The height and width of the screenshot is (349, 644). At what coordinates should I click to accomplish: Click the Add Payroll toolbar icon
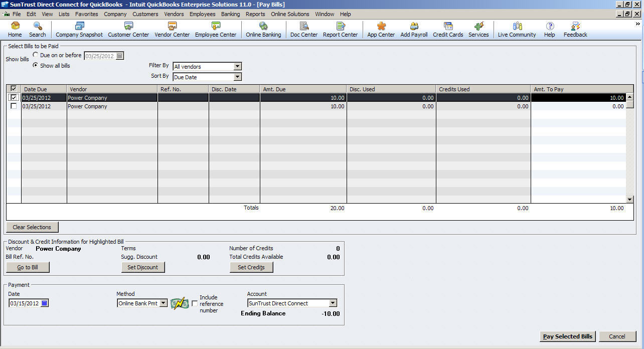pyautogui.click(x=414, y=30)
